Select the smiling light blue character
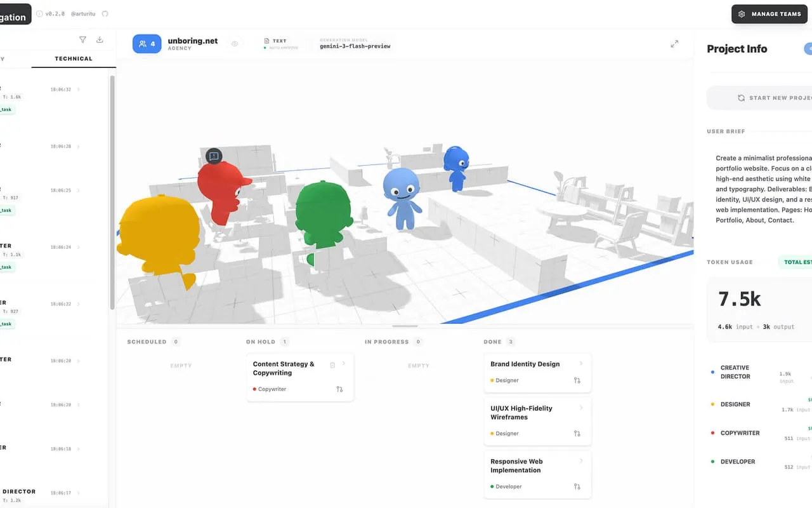Image resolution: width=812 pixels, height=508 pixels. 402,198
